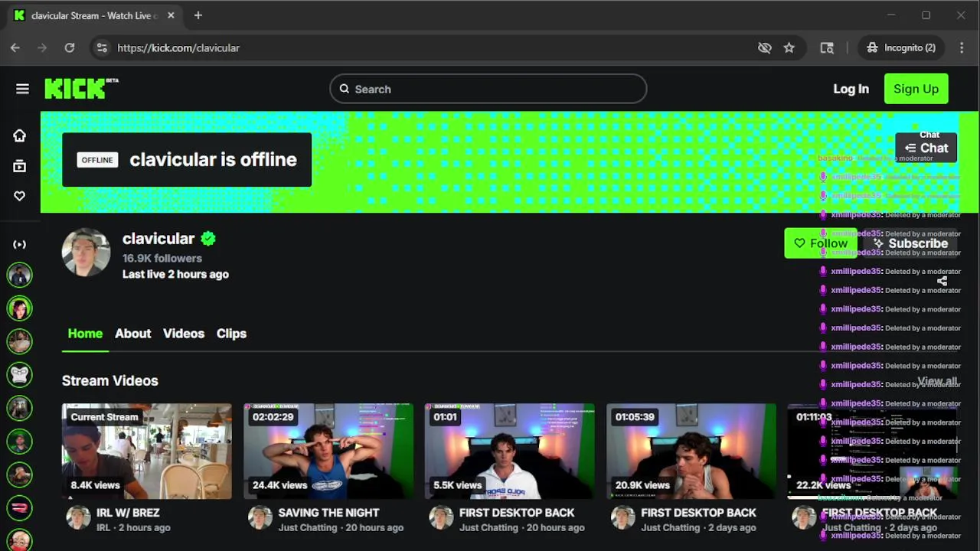This screenshot has height=551, width=980.
Task: Open Browse icon in left sidebar
Action: [20, 166]
